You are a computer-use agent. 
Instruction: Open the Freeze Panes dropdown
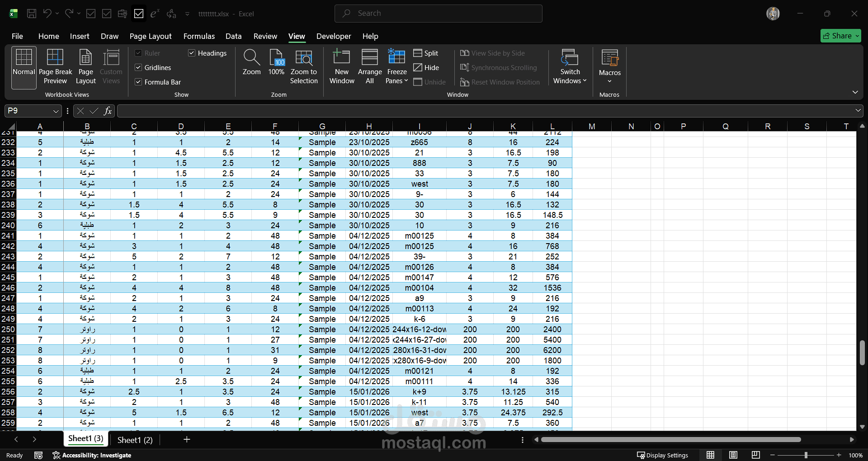397,81
